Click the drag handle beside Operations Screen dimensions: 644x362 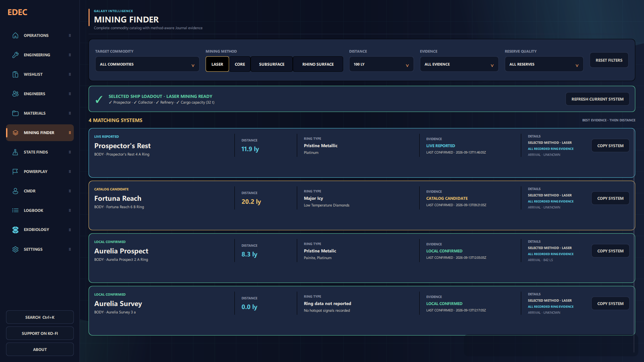[x=70, y=36]
